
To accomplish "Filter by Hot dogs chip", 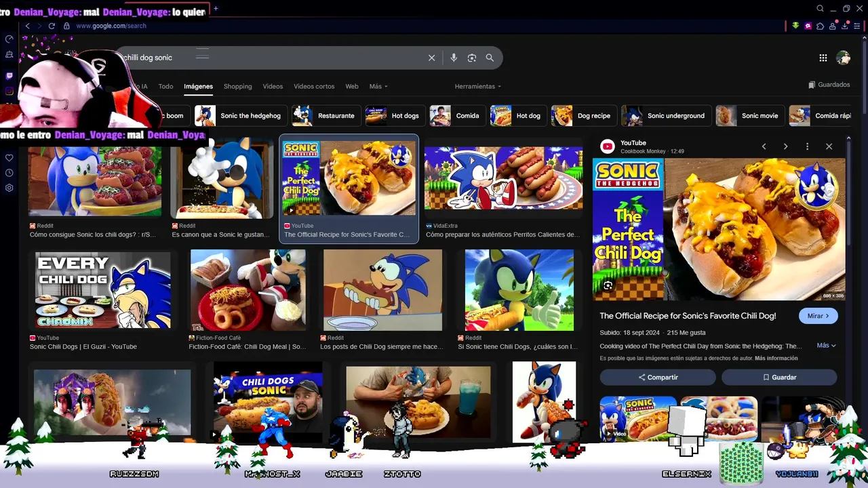I will click(x=395, y=116).
